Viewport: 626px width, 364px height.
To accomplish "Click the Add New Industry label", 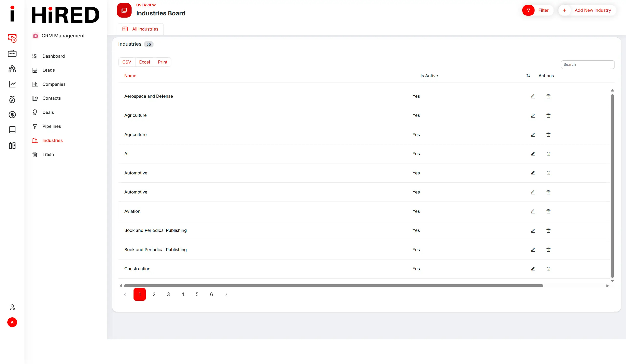I will [x=593, y=10].
